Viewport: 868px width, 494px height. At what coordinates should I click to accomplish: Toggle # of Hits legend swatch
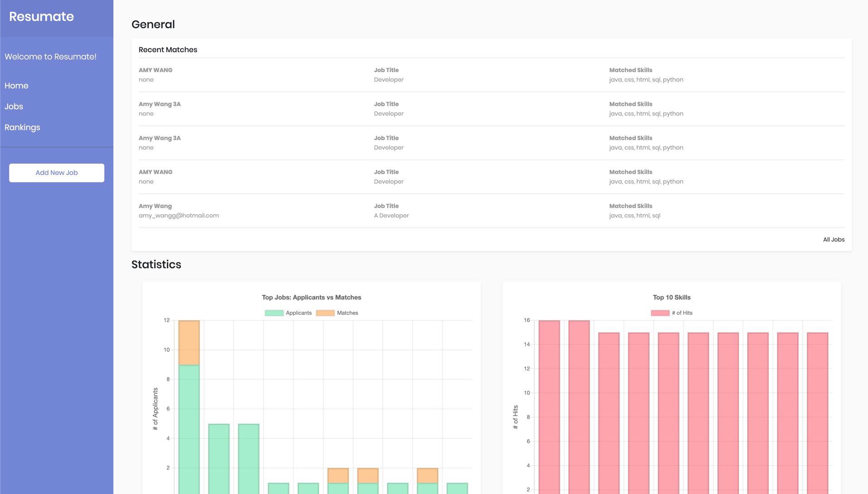(x=660, y=313)
